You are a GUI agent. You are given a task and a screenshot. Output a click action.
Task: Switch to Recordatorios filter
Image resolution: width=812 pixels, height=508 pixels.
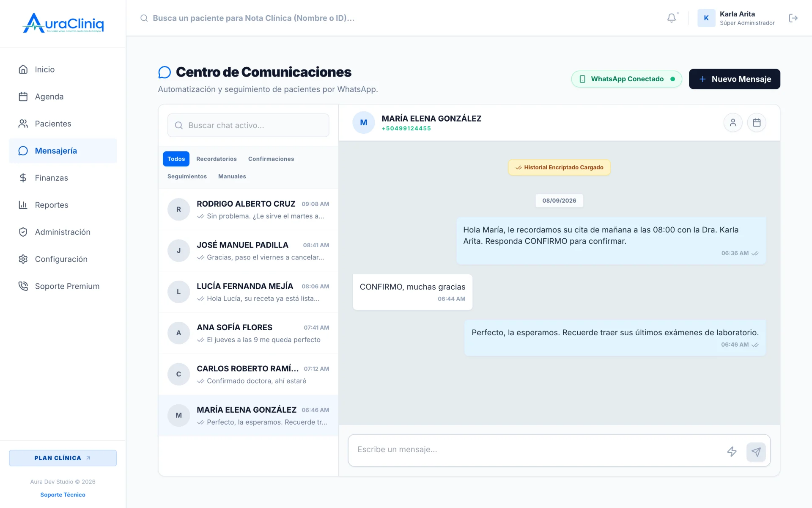click(217, 159)
